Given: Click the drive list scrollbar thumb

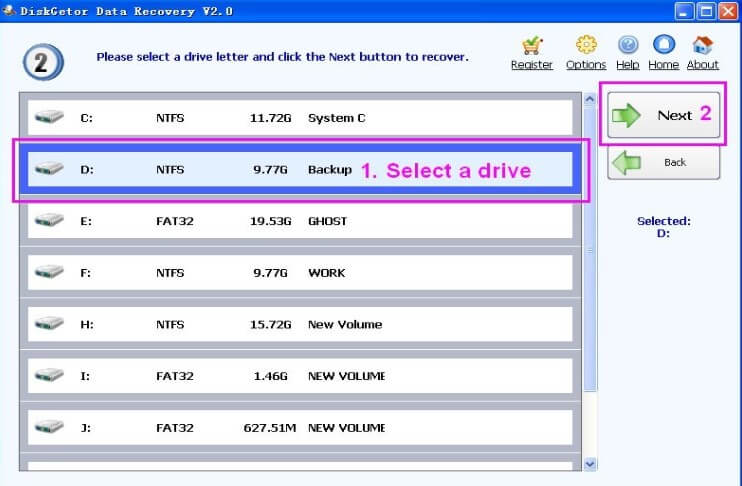Looking at the screenshot, I should [590, 248].
